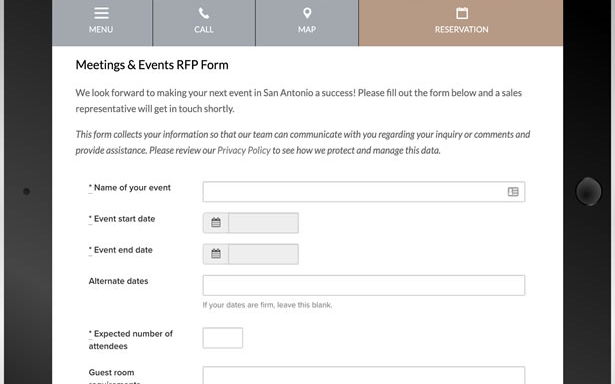Click the Expected number of attendees box
The image size is (615, 384).
click(x=223, y=338)
